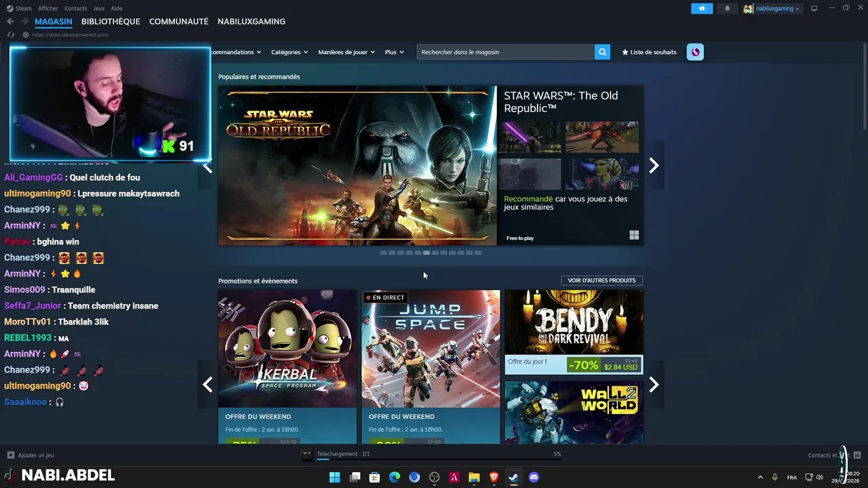Open the Star Wars Old Republic banner
Viewport: 868px width, 488px height.
[357, 165]
